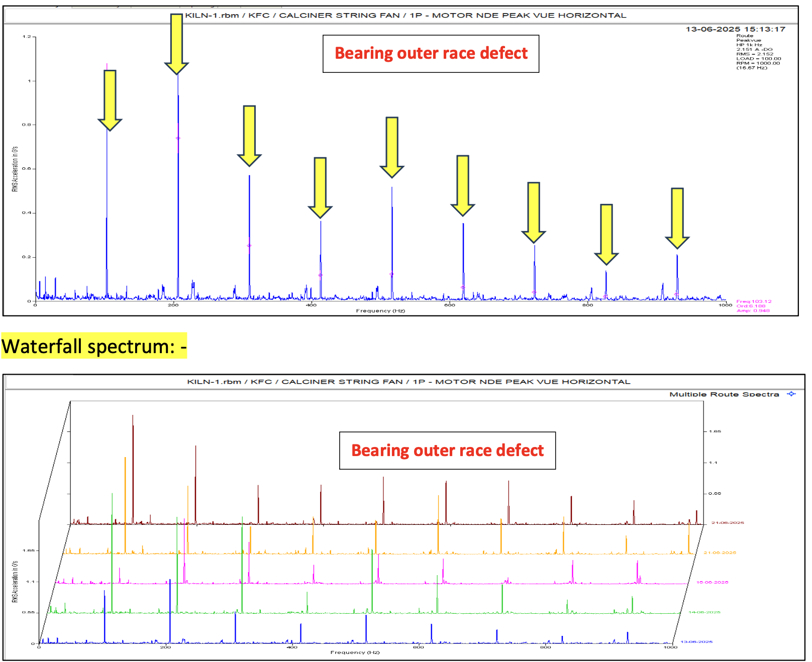
Task: Click the top spectrum's RMS Acceleration axis label
Action: point(15,169)
